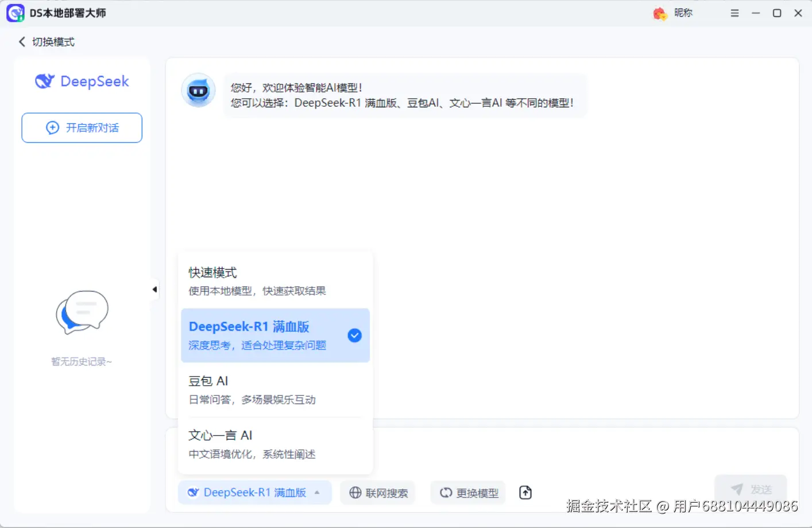This screenshot has width=812, height=528.
Task: Open the user avatar menu next to 昵称
Action: [x=659, y=13]
